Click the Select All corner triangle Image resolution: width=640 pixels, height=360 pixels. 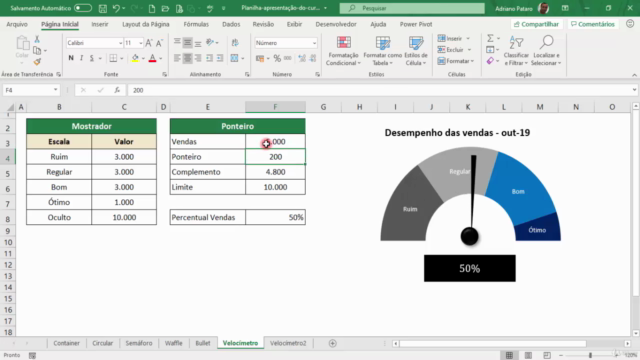coord(11,107)
